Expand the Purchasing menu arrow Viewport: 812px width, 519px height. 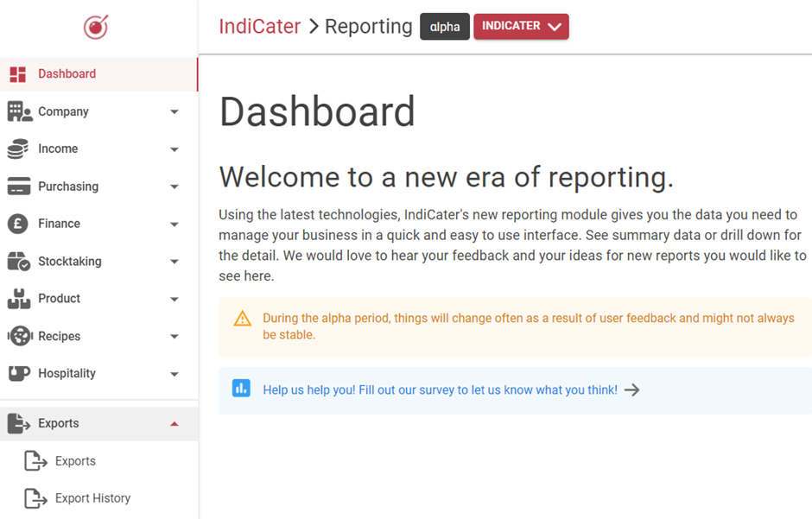click(x=174, y=187)
